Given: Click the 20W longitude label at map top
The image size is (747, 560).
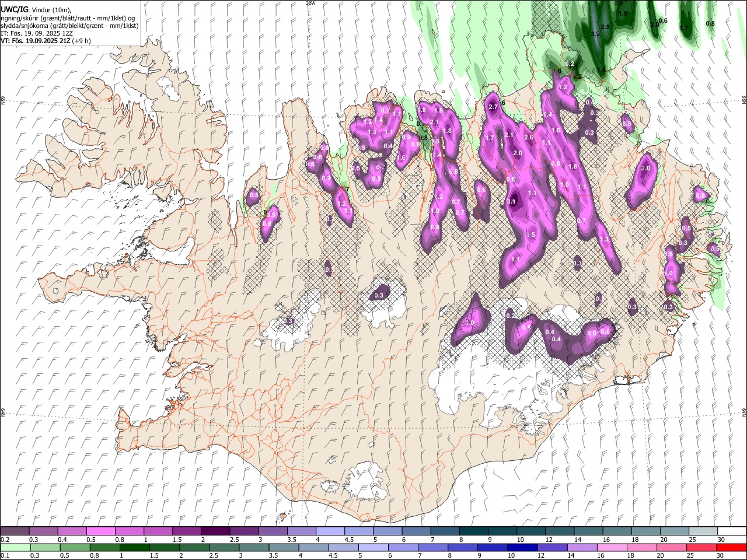Looking at the screenshot, I should 310,3.
